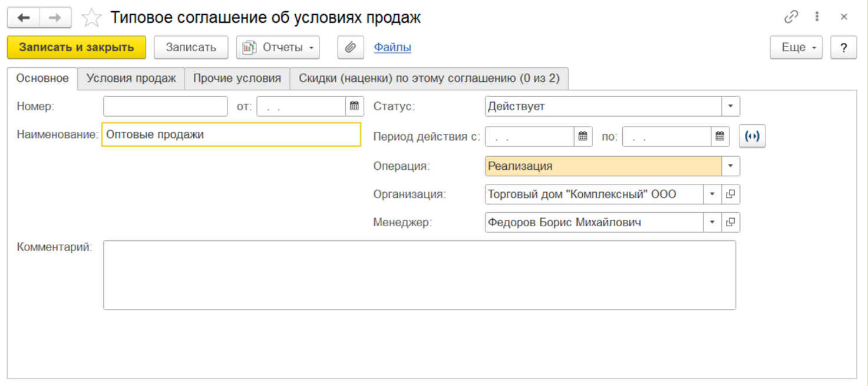Open the Организация record via open icon
This screenshot has width=868, height=386.
(x=731, y=194)
